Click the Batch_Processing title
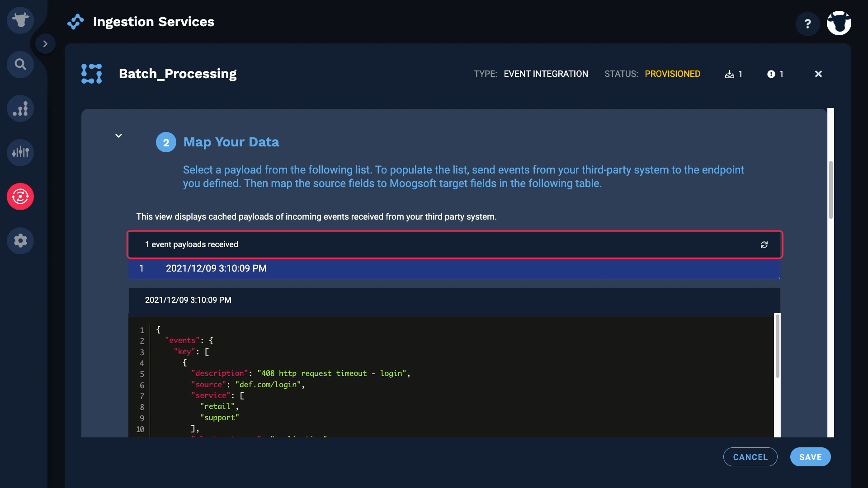 (x=178, y=74)
